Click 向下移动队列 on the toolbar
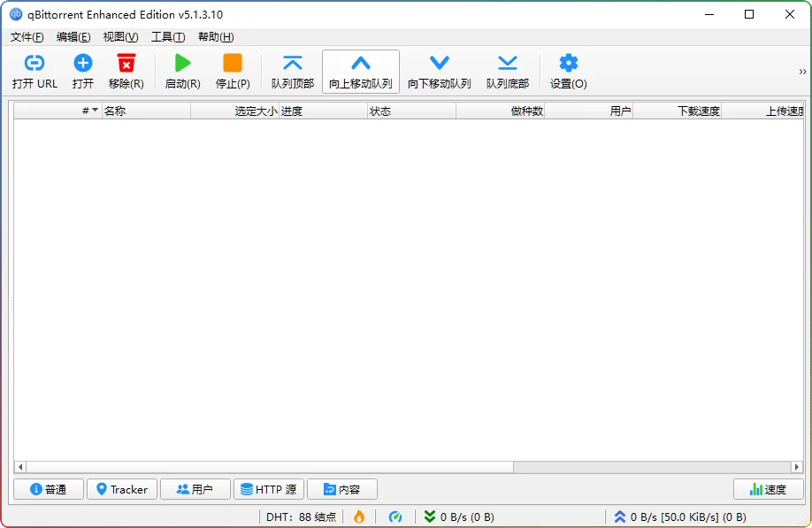 click(439, 63)
